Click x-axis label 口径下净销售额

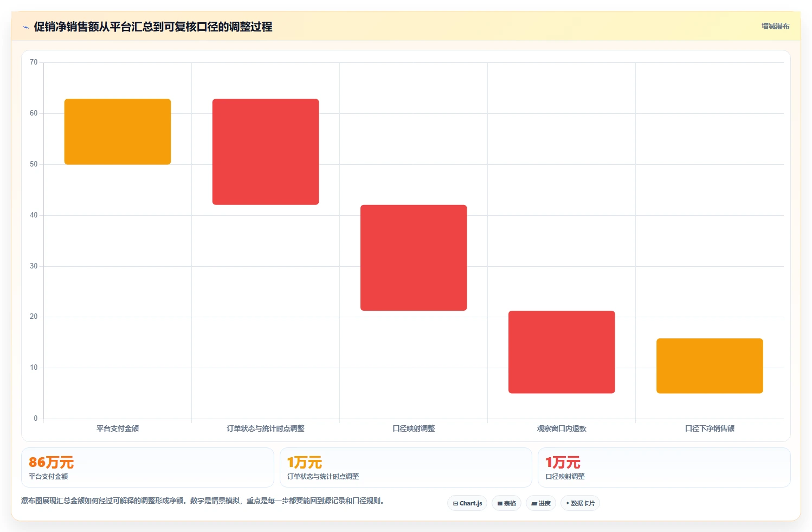[x=710, y=428]
